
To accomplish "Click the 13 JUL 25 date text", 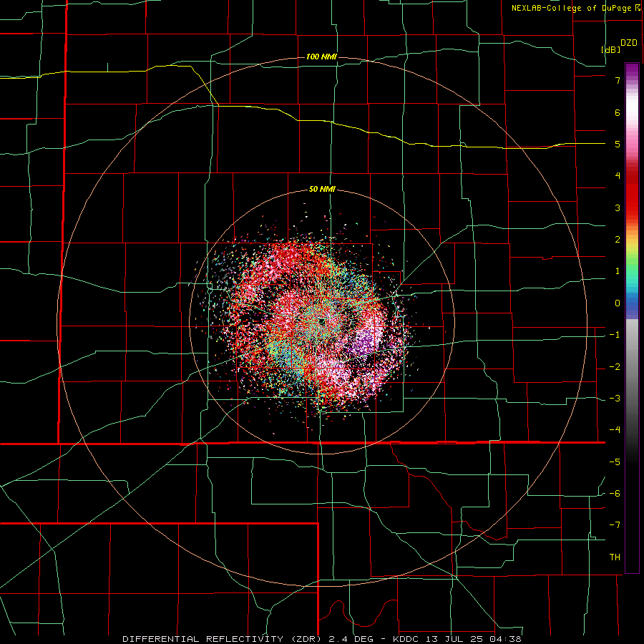I will point(453,639).
